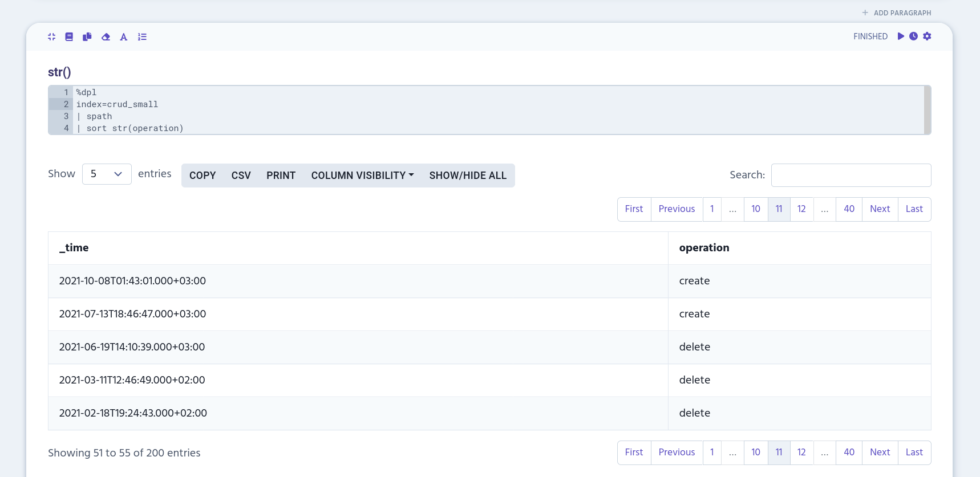Go to First page in bottom pagination
The width and height of the screenshot is (980, 477).
coord(634,452)
